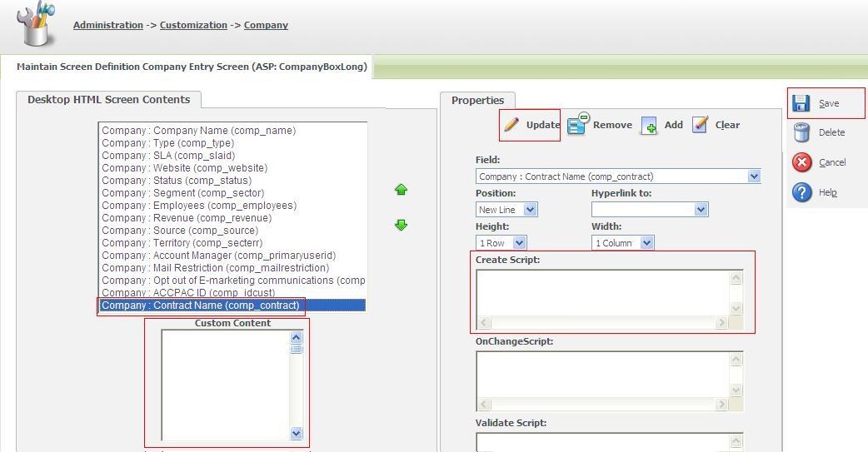Open the Height 1 Row dropdown

(x=519, y=243)
